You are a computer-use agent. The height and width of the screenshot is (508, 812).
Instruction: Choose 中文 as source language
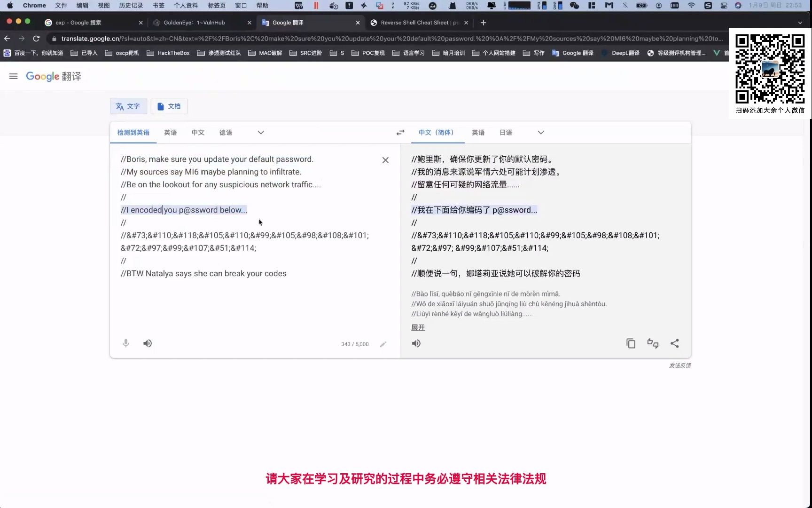198,133
